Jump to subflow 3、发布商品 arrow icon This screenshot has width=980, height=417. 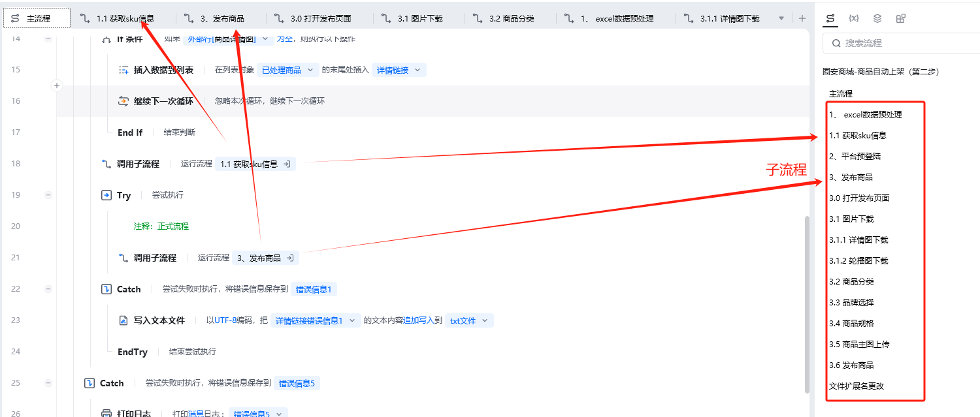pos(290,258)
